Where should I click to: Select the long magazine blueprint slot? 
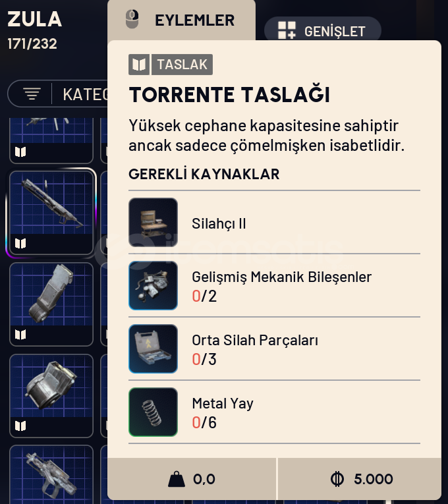(51, 304)
